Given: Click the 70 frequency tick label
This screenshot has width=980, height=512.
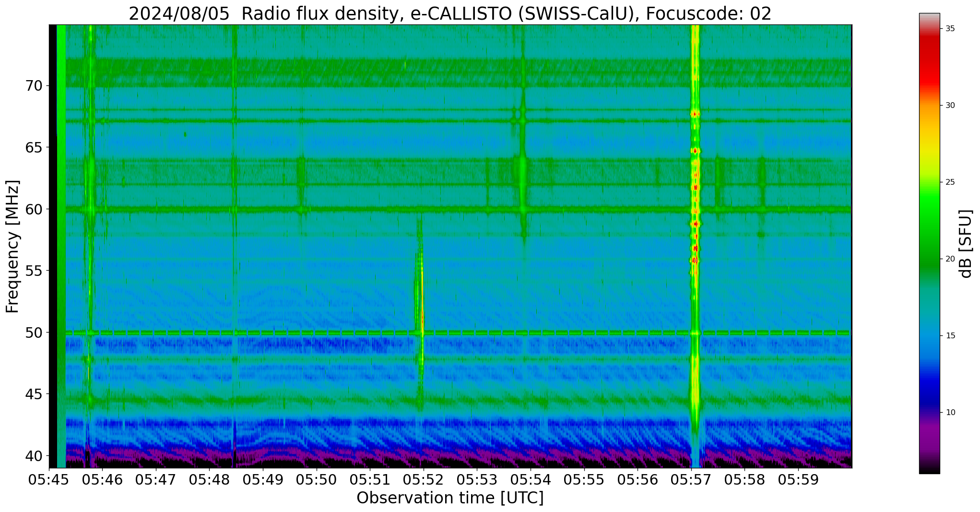Looking at the screenshot, I should (x=34, y=86).
